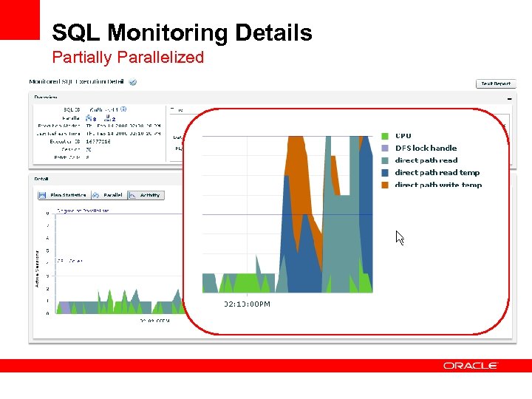Open the Parallel tab
Viewport: 532px width, 399px height.
tap(109, 195)
